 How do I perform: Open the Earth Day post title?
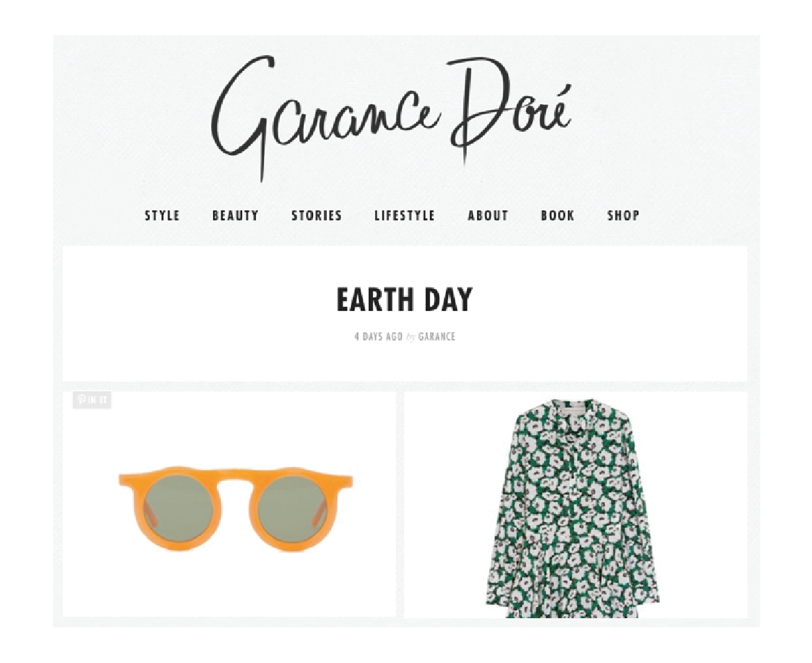[405, 300]
